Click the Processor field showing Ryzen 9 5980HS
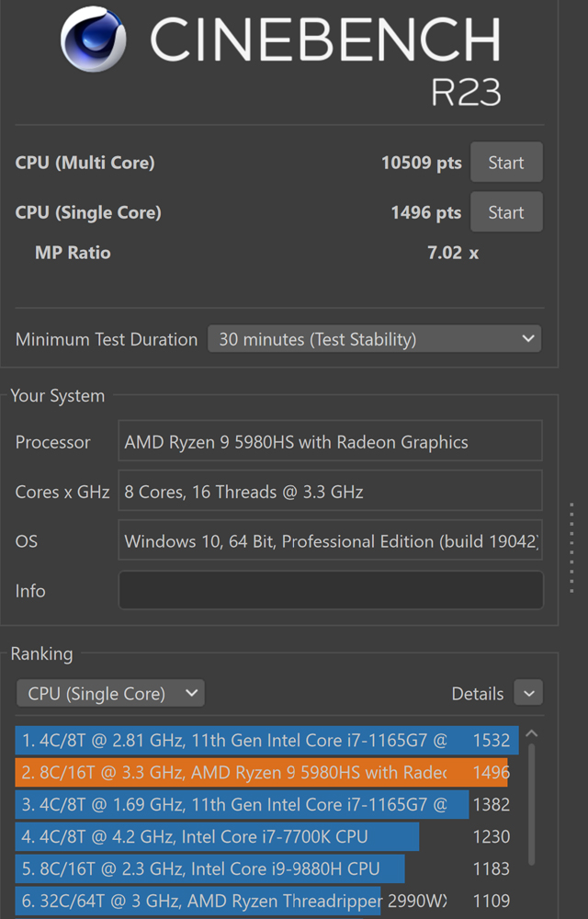The image size is (588, 919). [x=330, y=442]
